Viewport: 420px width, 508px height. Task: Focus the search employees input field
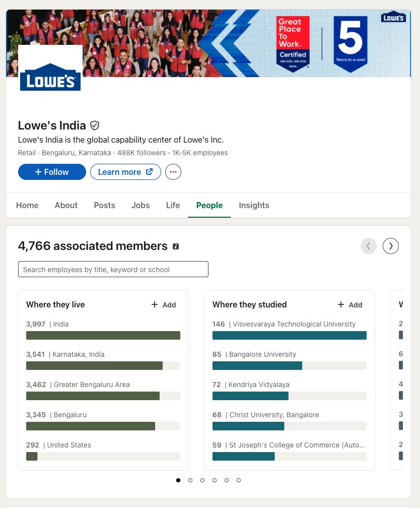(113, 269)
